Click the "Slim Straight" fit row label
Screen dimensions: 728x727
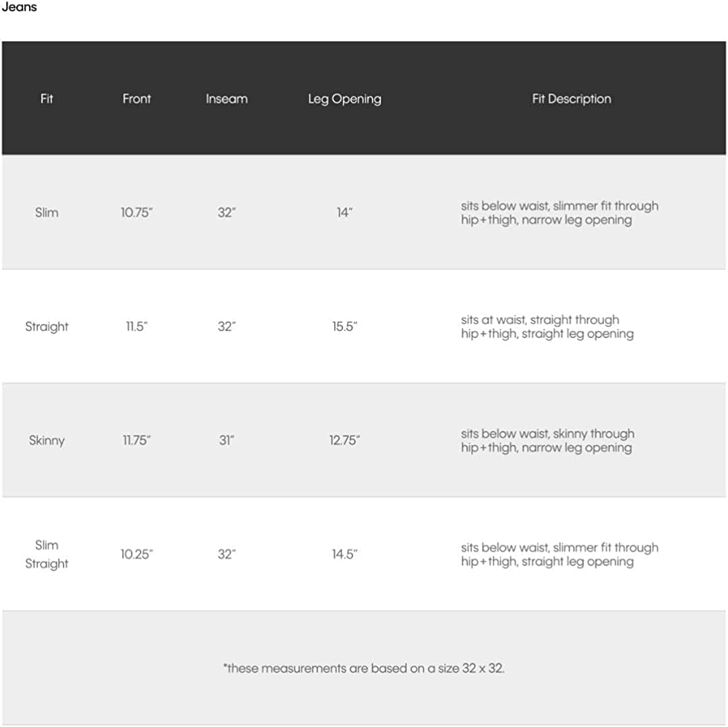(47, 554)
